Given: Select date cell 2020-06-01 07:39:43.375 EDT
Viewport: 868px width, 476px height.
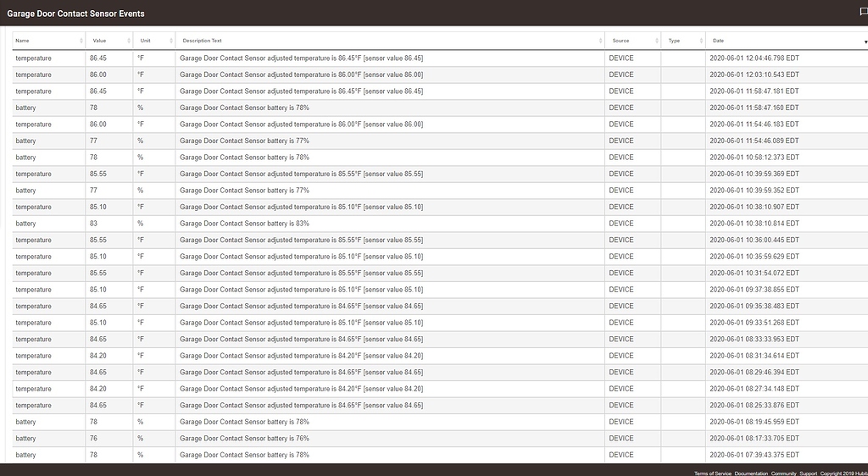Looking at the screenshot, I should pyautogui.click(x=754, y=455).
